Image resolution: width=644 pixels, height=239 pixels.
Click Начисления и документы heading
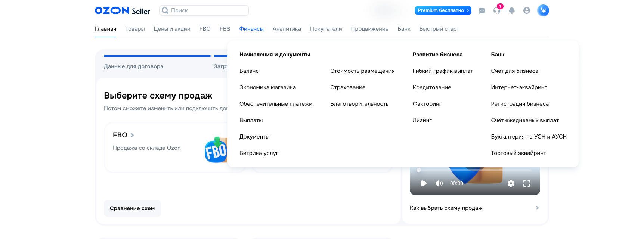pos(275,55)
